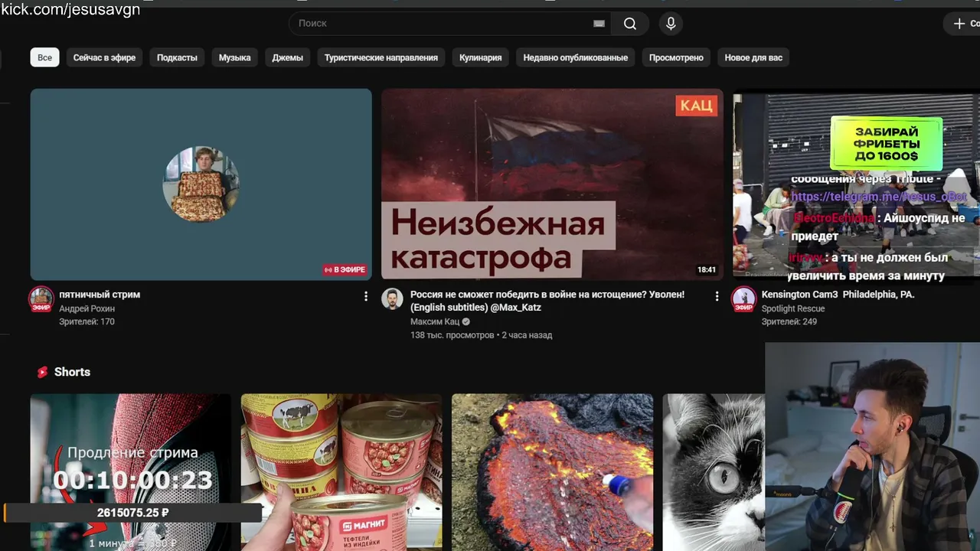The image size is (980, 551).
Task: Click the verified badge beside Максим Кац
Action: [x=465, y=322]
